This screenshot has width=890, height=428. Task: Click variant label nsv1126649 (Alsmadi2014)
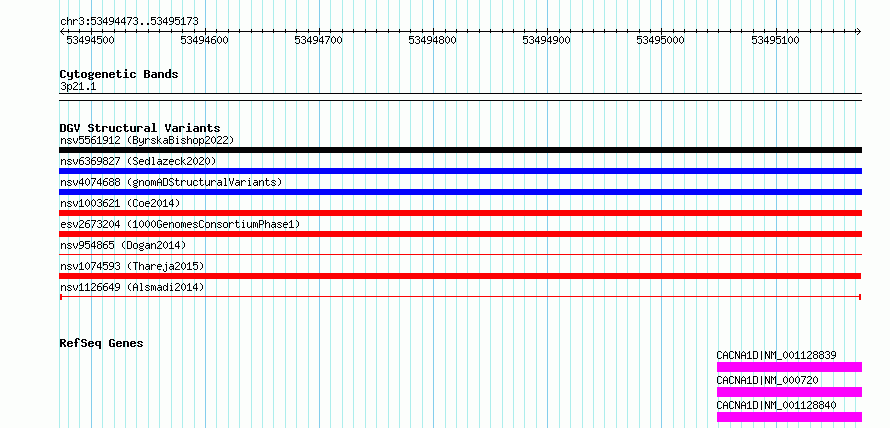pyautogui.click(x=132, y=287)
